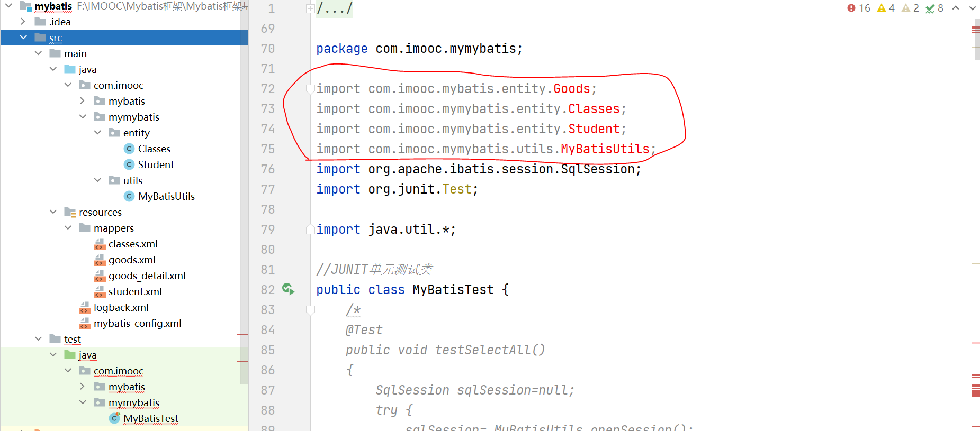Screen dimensions: 980x431
Task: Select the MyBatisUtils class file icon
Action: point(129,196)
